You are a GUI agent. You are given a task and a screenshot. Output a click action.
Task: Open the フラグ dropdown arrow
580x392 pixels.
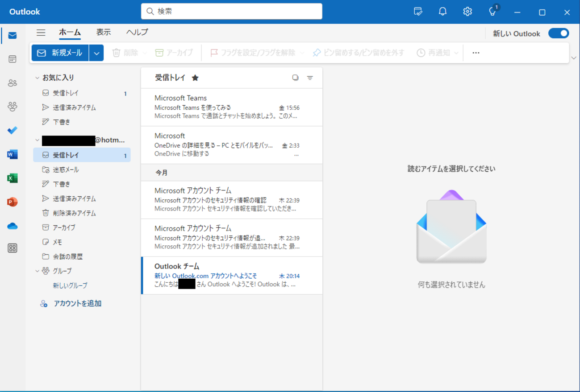point(302,53)
